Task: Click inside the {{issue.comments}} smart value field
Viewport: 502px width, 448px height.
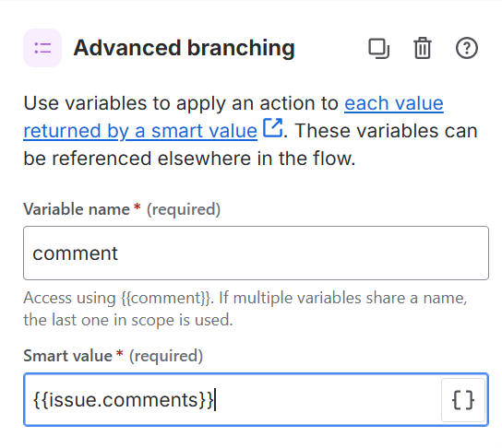Action: [233, 400]
